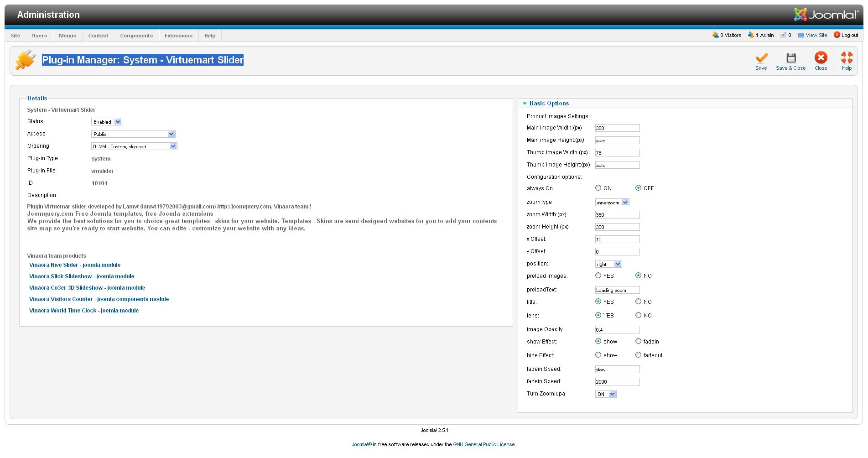Select NO for lens option

638,315
